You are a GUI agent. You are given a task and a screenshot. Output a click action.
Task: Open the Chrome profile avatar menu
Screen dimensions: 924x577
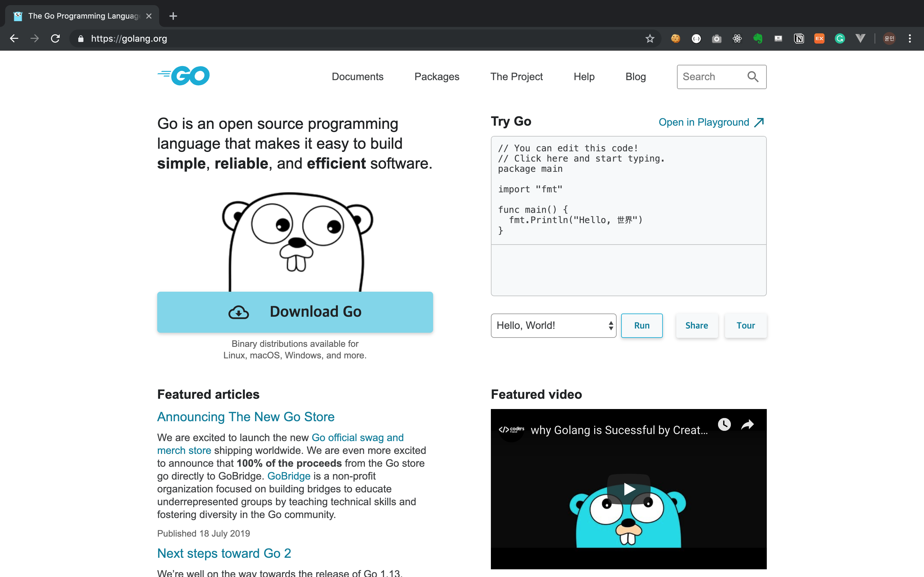tap(889, 38)
